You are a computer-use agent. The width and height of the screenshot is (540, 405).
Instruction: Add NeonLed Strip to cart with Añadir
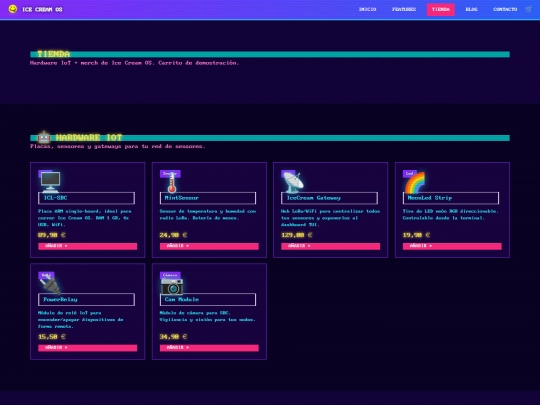(452, 246)
